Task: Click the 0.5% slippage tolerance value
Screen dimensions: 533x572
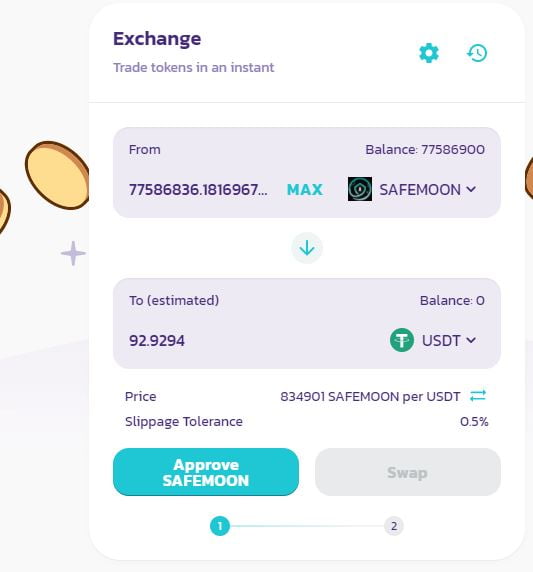Action: pyautogui.click(x=474, y=422)
